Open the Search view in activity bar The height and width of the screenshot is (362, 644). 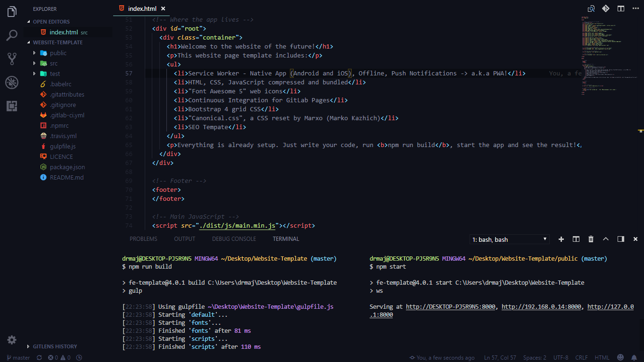coord(12,35)
